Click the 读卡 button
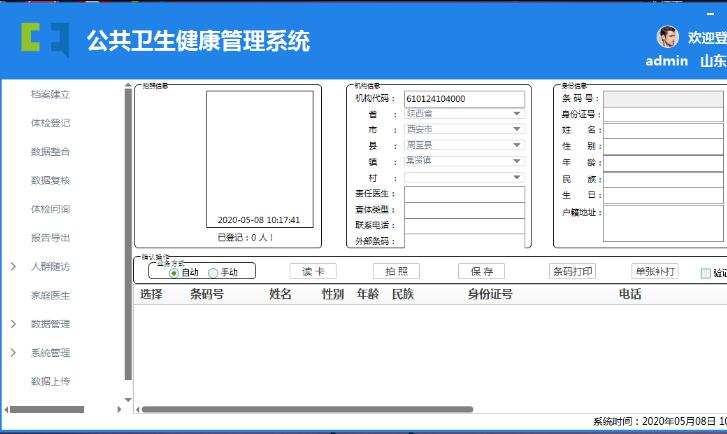The height and width of the screenshot is (434, 727). click(x=313, y=271)
